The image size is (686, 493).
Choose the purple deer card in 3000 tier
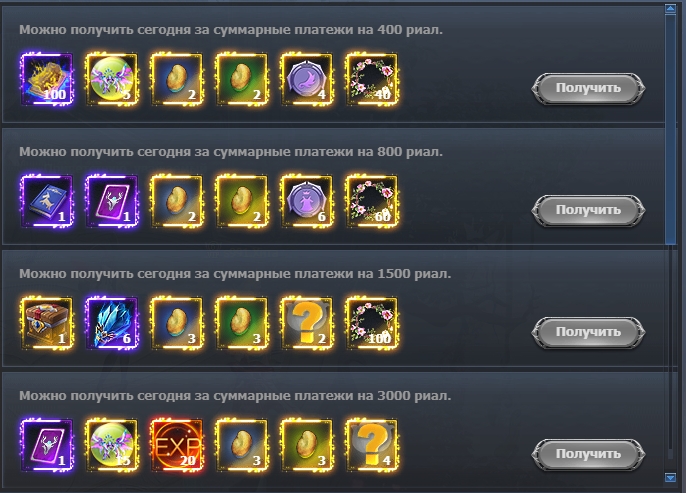tap(47, 445)
